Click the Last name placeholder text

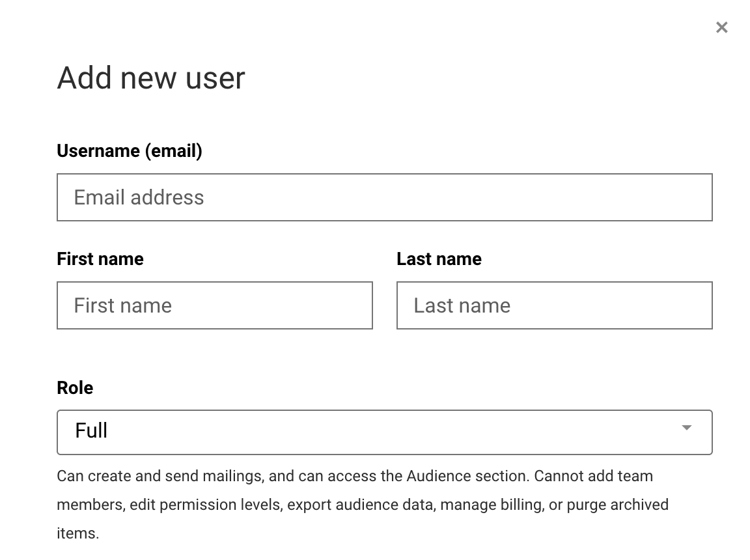coord(462,306)
